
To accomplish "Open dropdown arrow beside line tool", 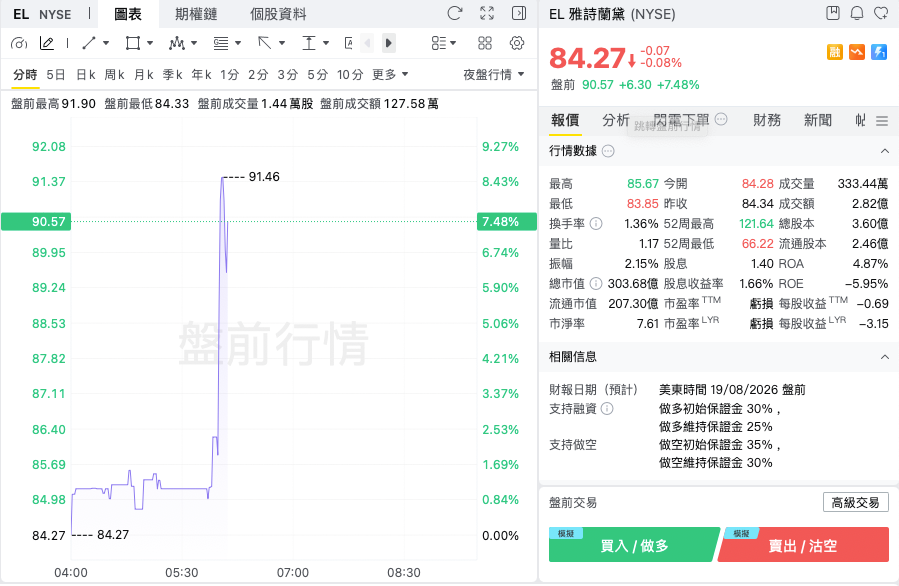I will click(106, 43).
